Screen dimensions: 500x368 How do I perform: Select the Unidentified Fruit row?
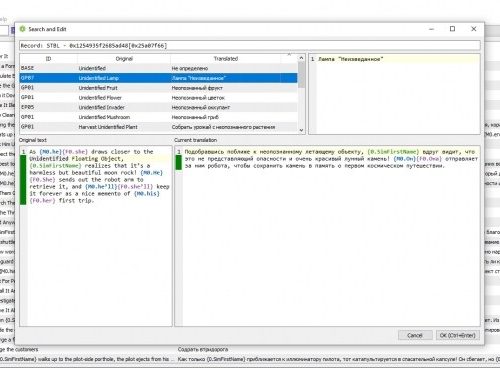coord(158,88)
